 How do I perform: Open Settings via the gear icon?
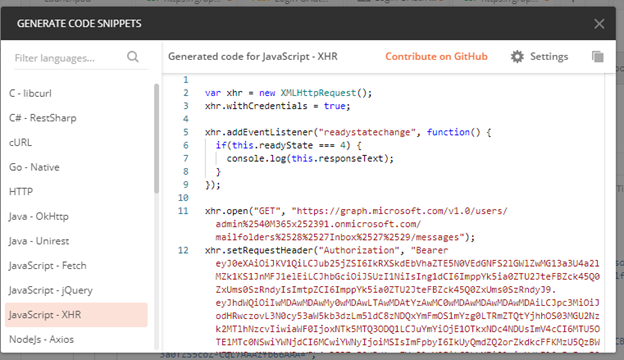[x=517, y=56]
